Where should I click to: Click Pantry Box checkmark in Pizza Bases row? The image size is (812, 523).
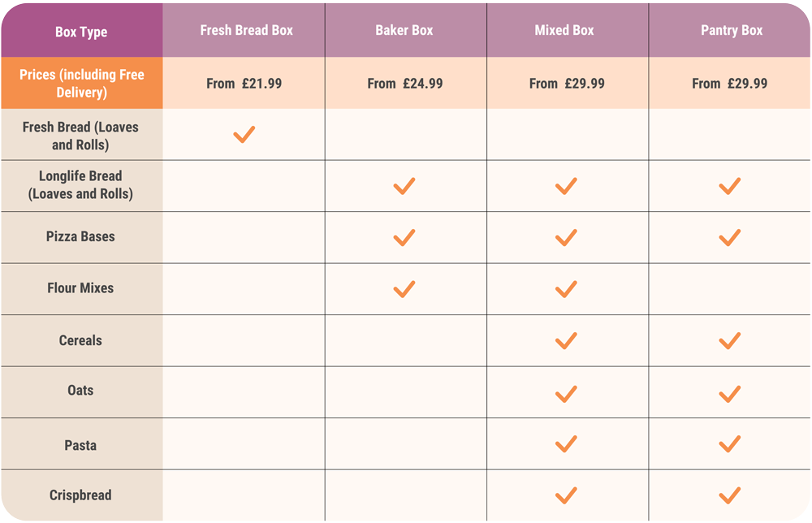[x=730, y=237]
